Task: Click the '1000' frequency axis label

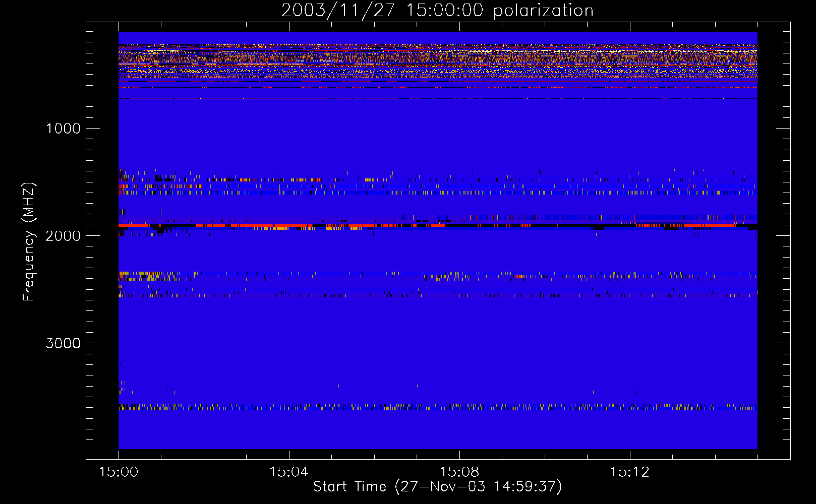Action: [x=63, y=129]
